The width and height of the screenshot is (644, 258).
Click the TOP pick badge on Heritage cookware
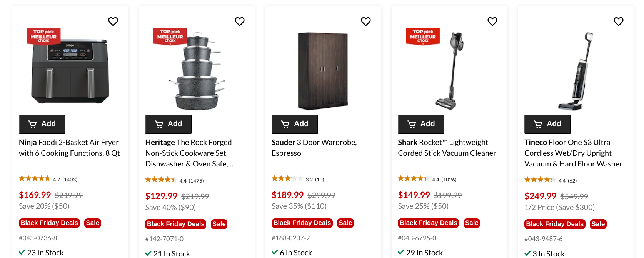click(170, 36)
